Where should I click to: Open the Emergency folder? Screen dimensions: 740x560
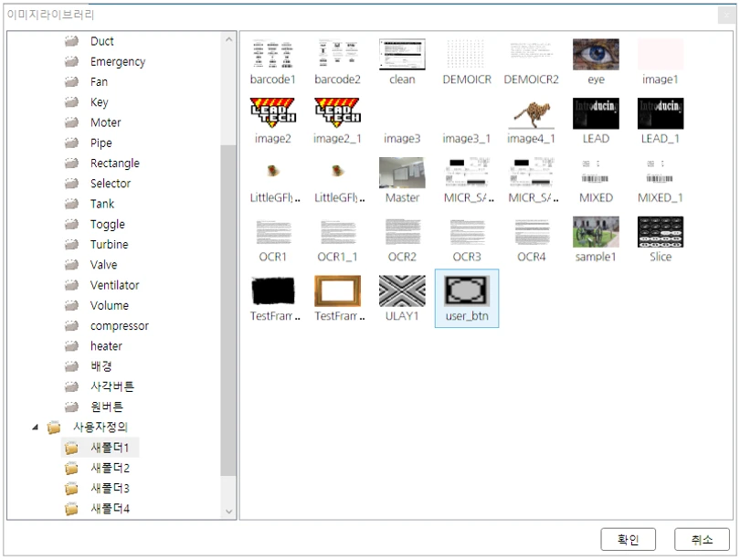(118, 61)
